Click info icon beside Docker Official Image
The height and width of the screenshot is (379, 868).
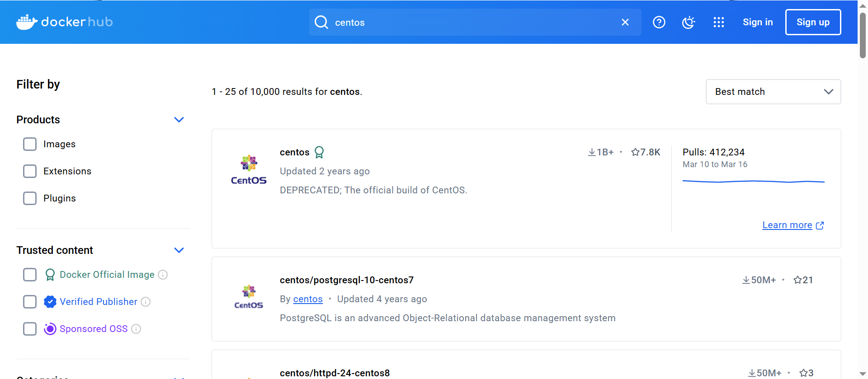[x=163, y=275]
